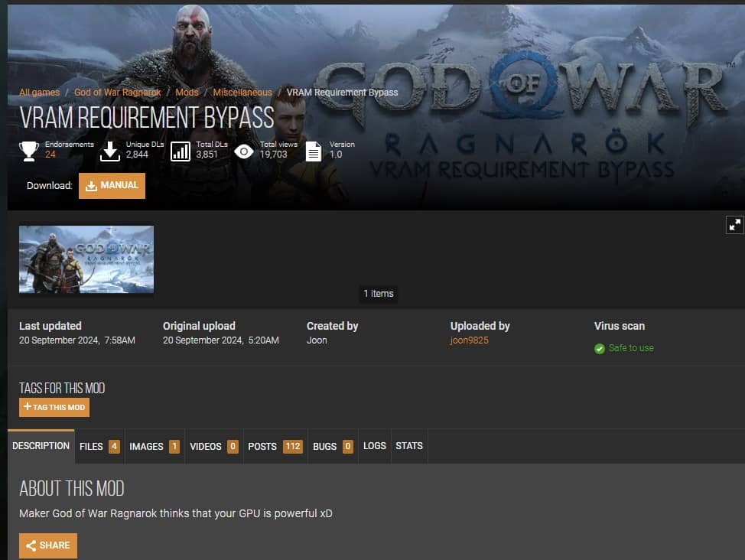Click the VRAM Requirement Bypass breadcrumb text
The height and width of the screenshot is (560, 745).
[x=342, y=93]
